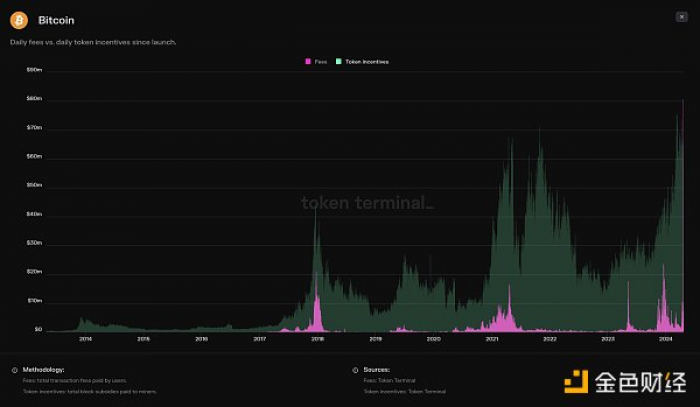This screenshot has height=407, width=700.
Task: Click the $70m y-axis label
Action: [34, 128]
